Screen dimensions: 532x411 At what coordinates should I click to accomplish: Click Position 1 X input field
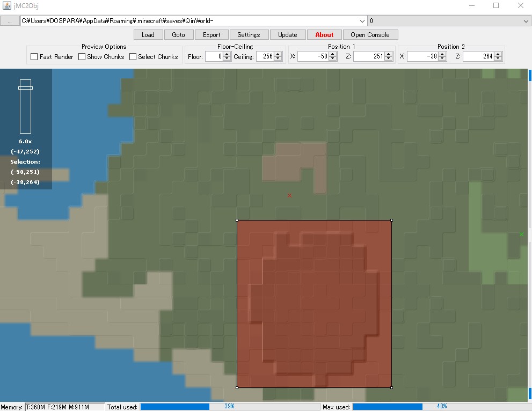click(313, 56)
